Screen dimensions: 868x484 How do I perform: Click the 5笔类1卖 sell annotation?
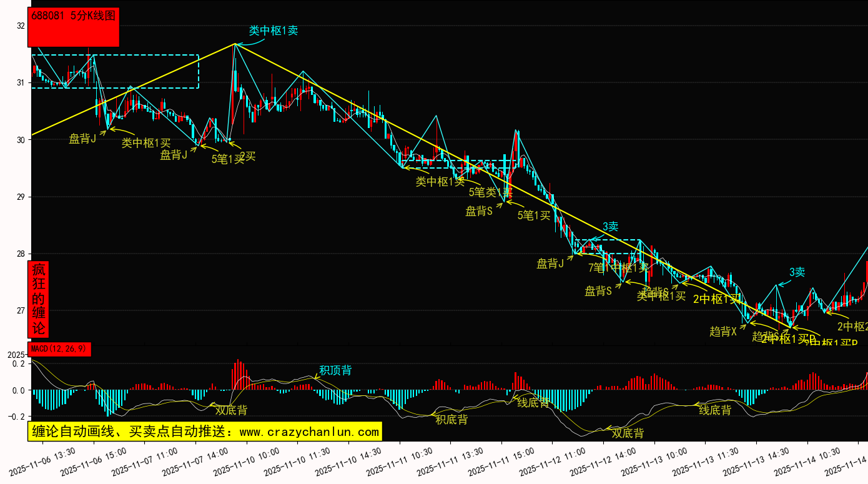click(490, 192)
